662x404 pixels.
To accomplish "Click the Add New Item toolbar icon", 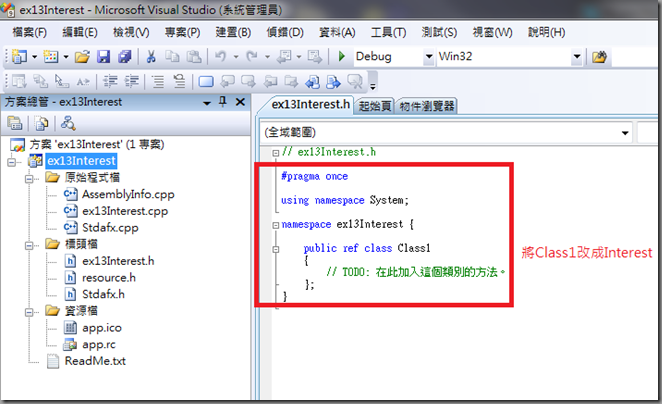I will click(51, 56).
